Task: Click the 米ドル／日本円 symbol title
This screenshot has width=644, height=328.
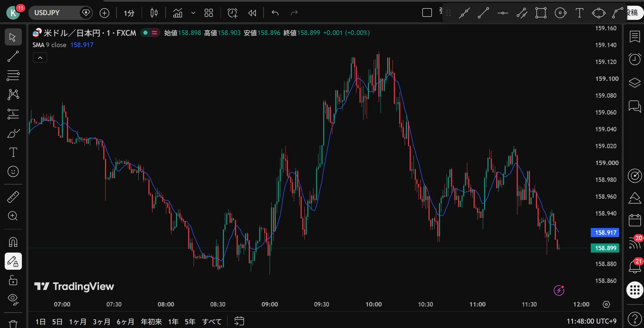Action: [x=72, y=33]
